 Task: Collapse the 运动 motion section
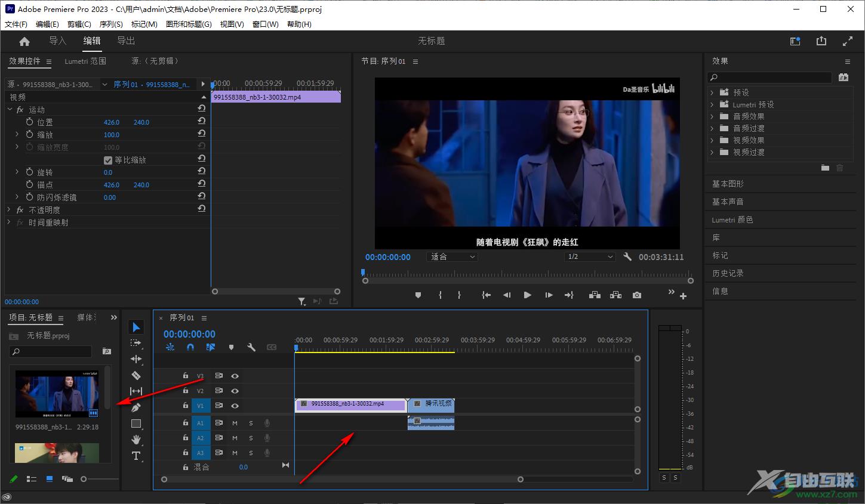point(10,110)
